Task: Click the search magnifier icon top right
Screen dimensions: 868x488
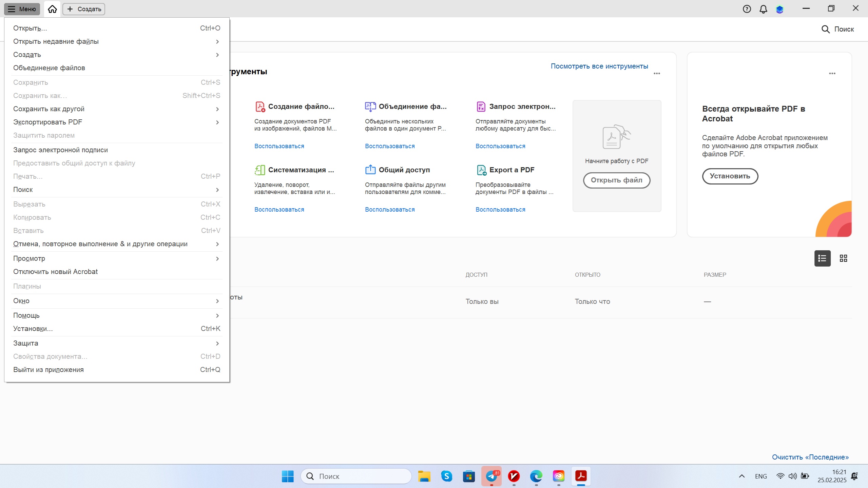Action: pos(825,29)
